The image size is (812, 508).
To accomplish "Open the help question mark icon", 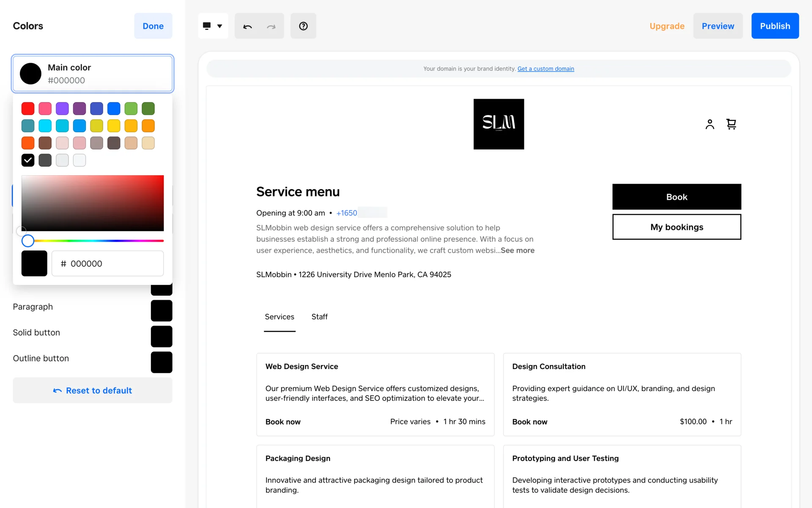I will (303, 26).
